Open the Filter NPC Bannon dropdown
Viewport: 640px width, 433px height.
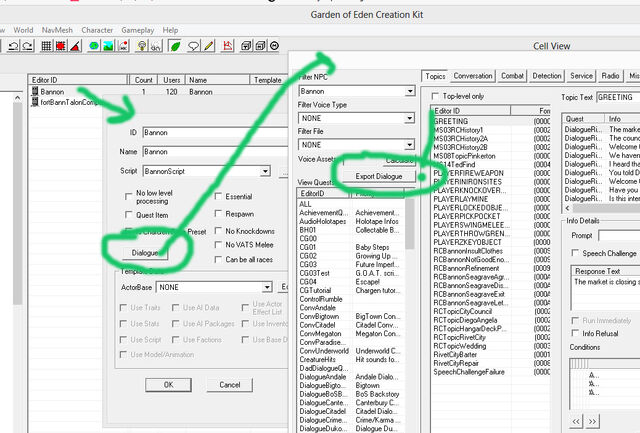coord(410,91)
